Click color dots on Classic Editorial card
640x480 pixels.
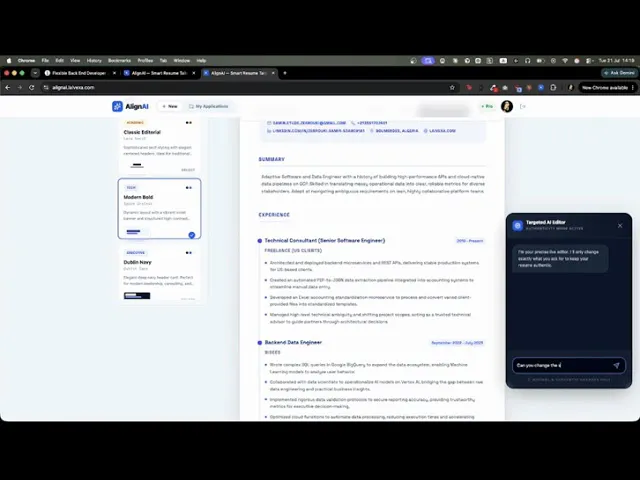(x=189, y=122)
